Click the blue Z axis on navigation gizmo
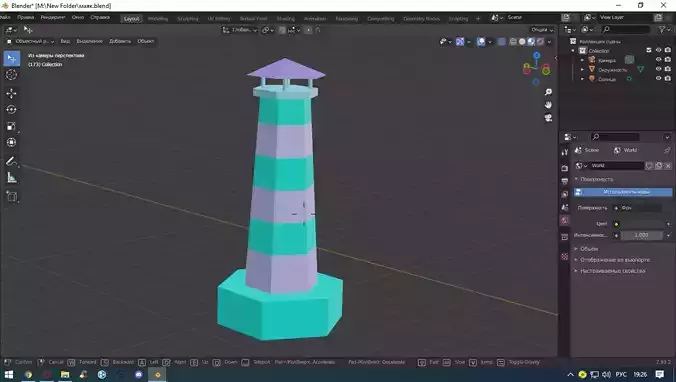The width and height of the screenshot is (676, 382). coord(536,56)
